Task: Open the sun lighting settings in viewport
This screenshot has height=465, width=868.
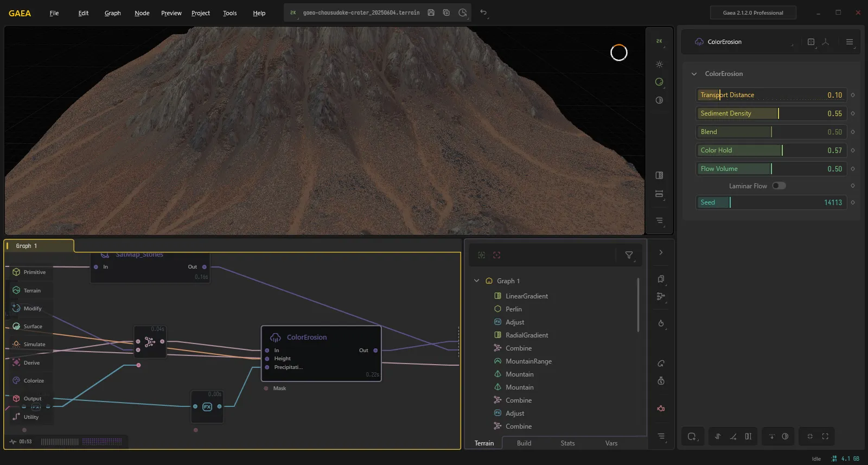Action: tap(659, 64)
